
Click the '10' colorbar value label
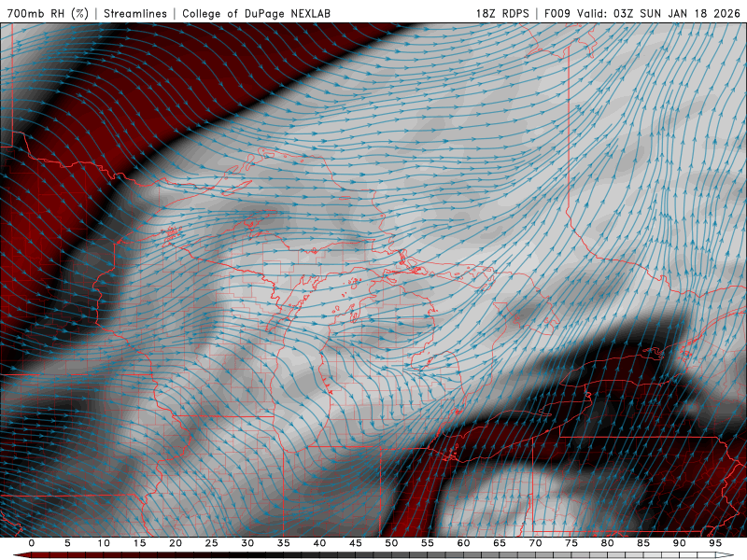(104, 543)
